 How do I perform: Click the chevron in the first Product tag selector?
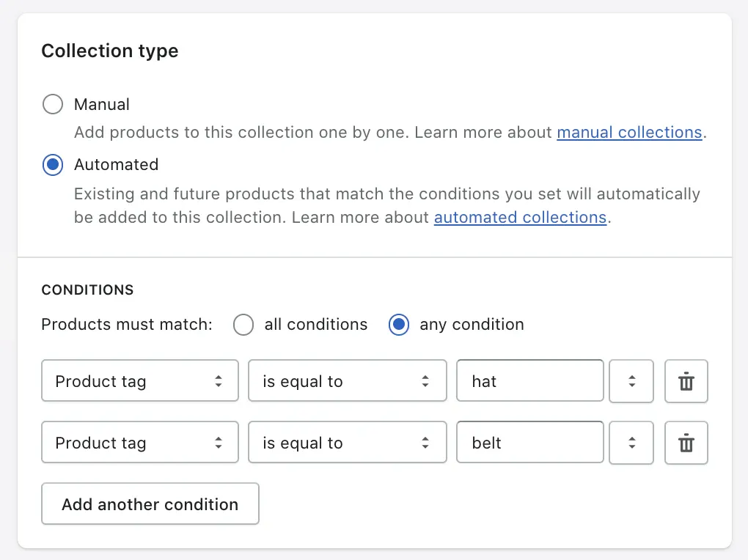tap(219, 380)
